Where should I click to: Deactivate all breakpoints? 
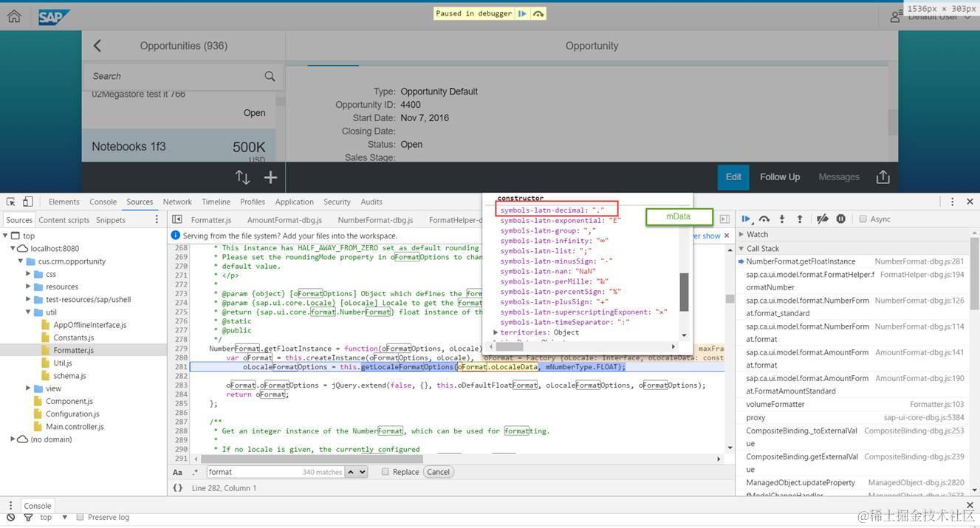(822, 219)
